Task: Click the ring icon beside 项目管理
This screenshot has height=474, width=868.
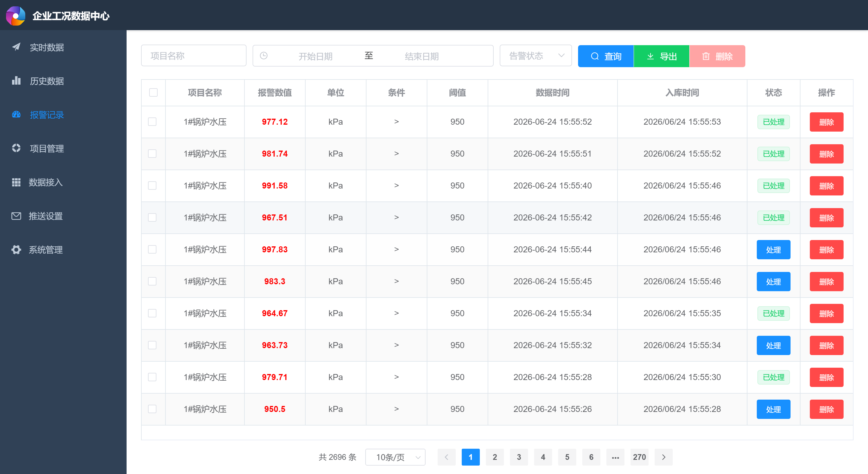Action: (x=16, y=148)
